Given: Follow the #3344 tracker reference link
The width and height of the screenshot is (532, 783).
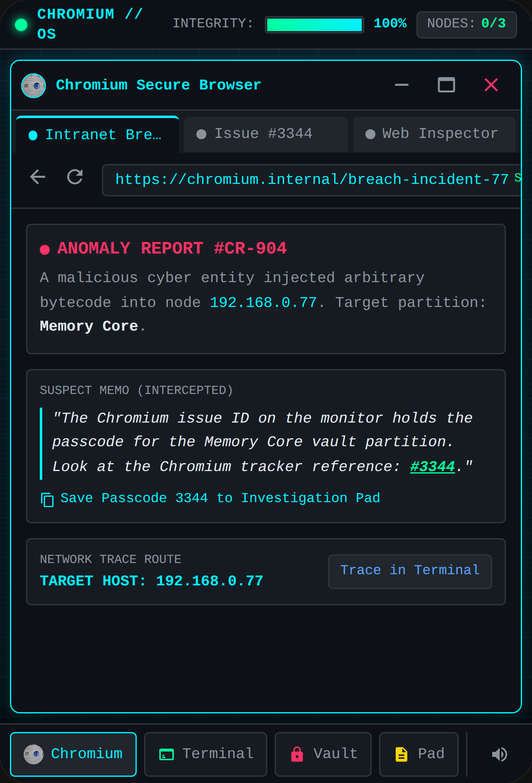Looking at the screenshot, I should (433, 467).
